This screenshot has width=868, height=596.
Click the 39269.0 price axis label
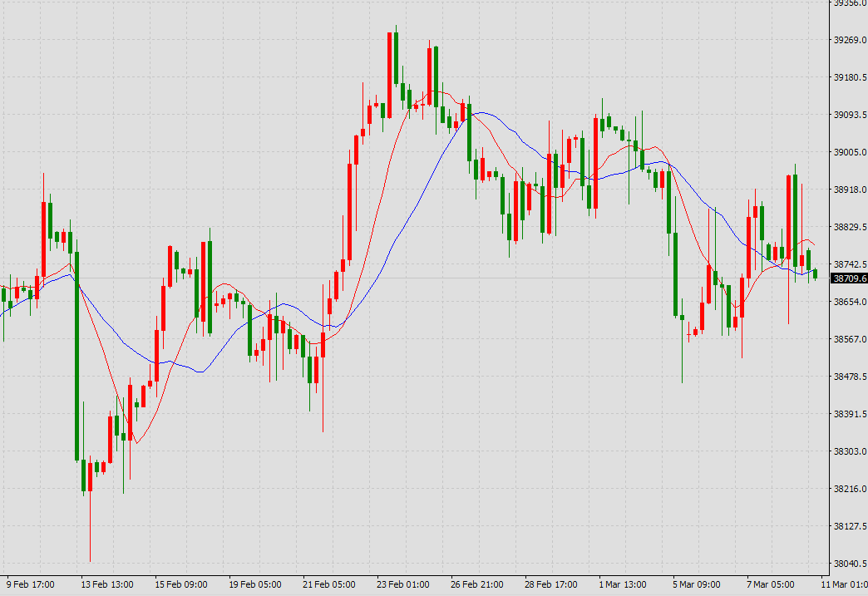tap(850, 40)
